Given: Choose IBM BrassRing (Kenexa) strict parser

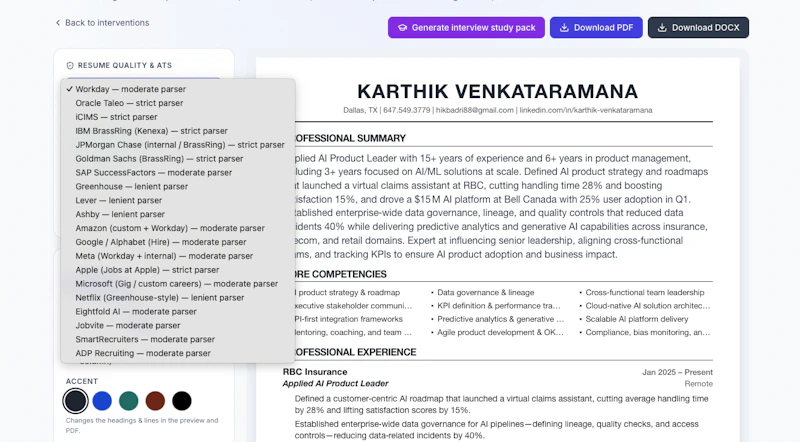Looking at the screenshot, I should click(x=178, y=131).
